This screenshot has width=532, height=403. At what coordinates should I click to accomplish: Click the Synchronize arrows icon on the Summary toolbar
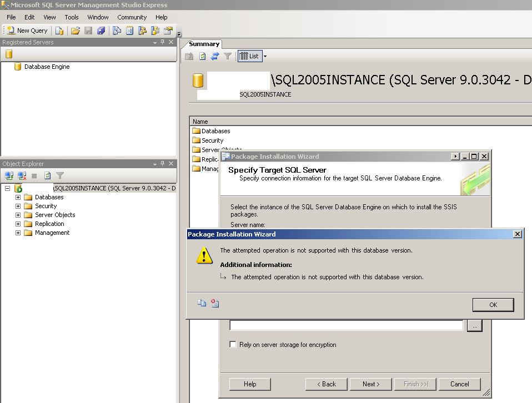pos(215,56)
